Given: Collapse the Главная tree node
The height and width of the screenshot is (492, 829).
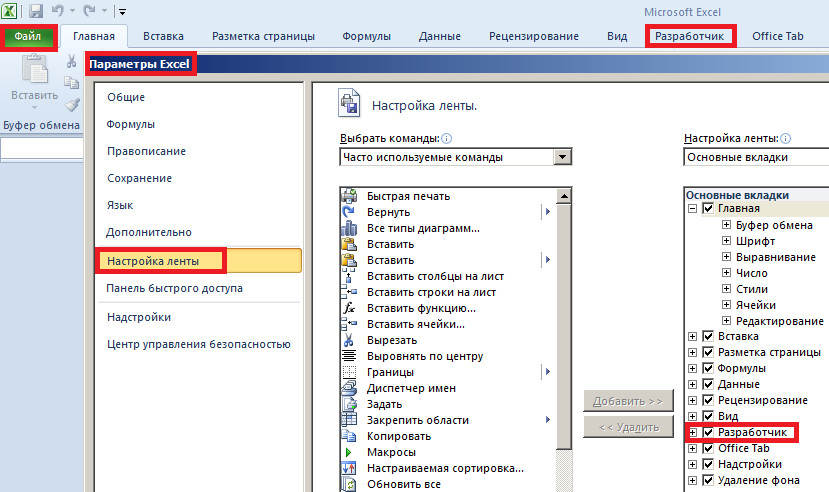Looking at the screenshot, I should 692,208.
